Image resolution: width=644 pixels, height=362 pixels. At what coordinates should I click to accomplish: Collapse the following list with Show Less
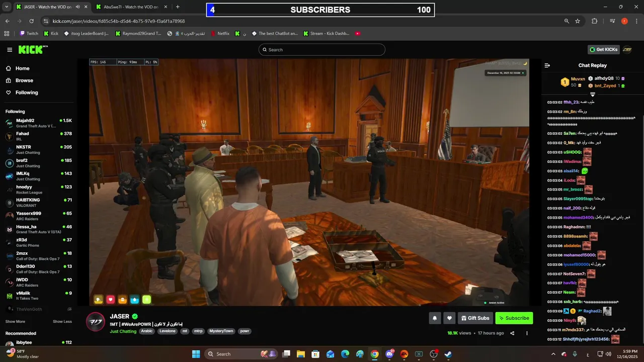point(62,321)
